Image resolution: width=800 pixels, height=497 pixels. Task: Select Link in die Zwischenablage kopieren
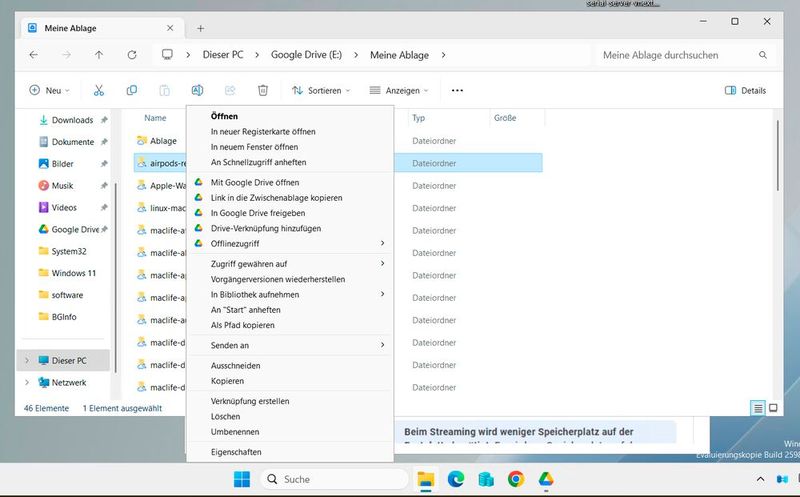click(x=290, y=197)
